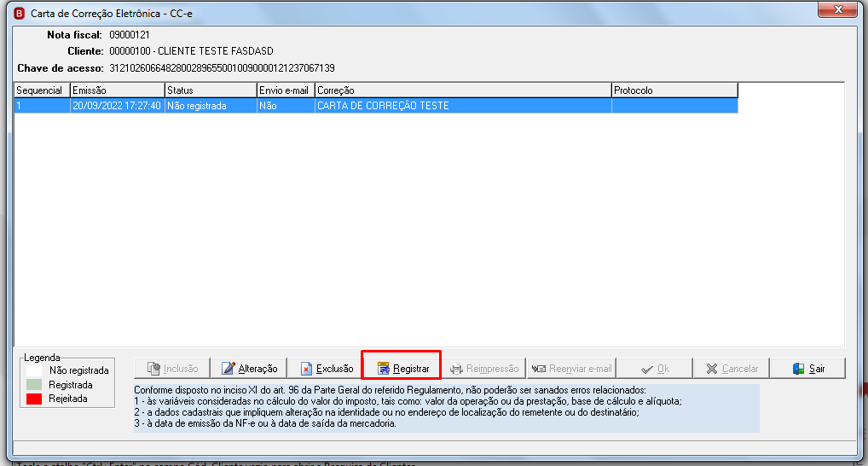Click the Envio e-mail column header
This screenshot has width=868, height=466.
coord(286,90)
